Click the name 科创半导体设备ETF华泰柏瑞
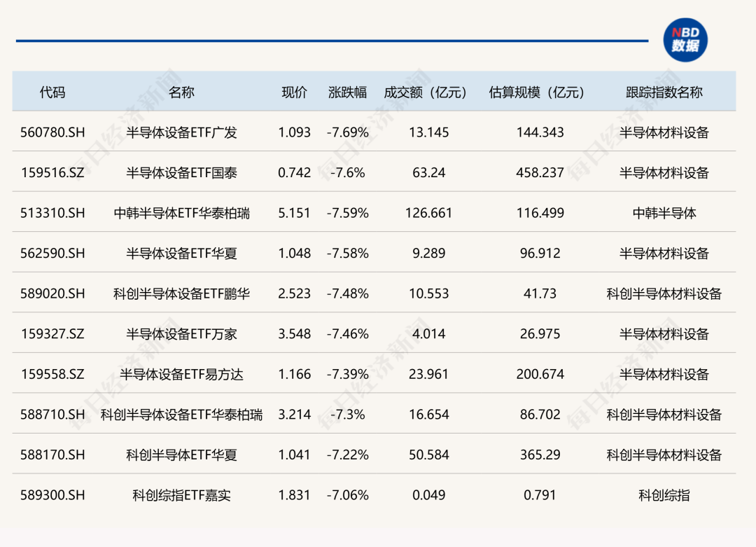Screen dimensions: 756x547 click(x=181, y=415)
